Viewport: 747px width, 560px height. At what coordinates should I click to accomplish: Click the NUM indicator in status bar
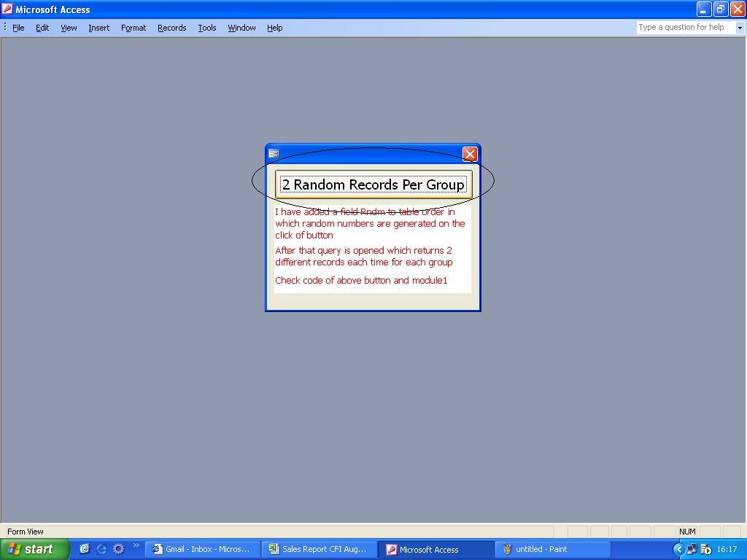pyautogui.click(x=687, y=532)
